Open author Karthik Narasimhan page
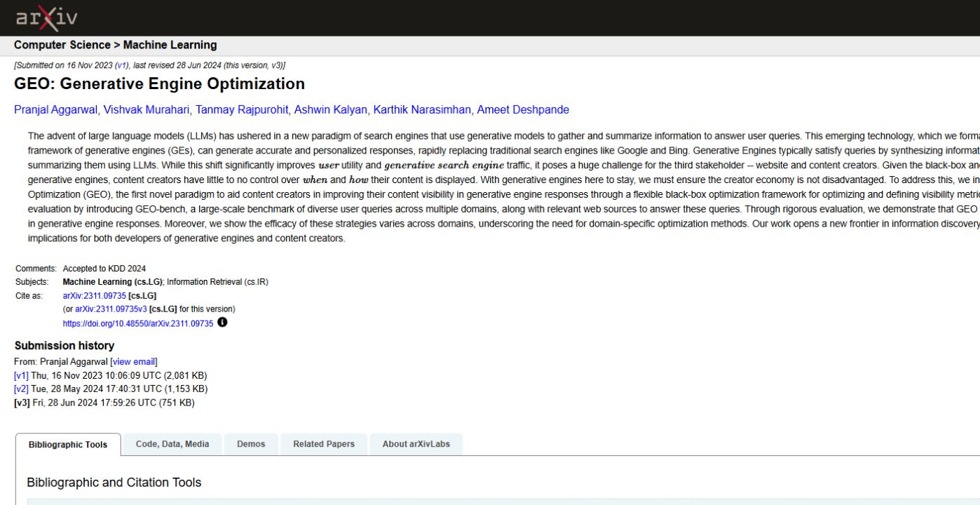The height and width of the screenshot is (505, 980). tap(422, 109)
